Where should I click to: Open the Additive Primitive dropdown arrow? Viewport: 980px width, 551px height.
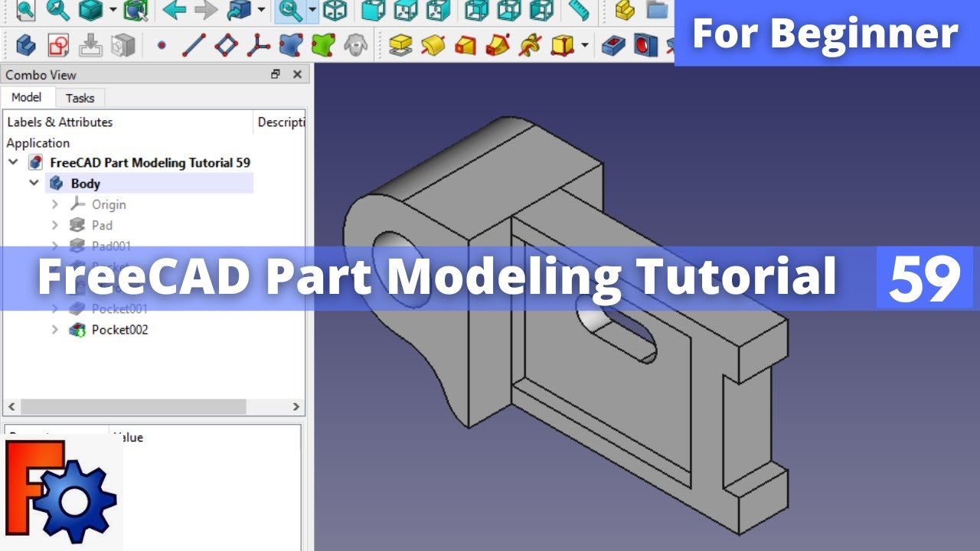(585, 45)
